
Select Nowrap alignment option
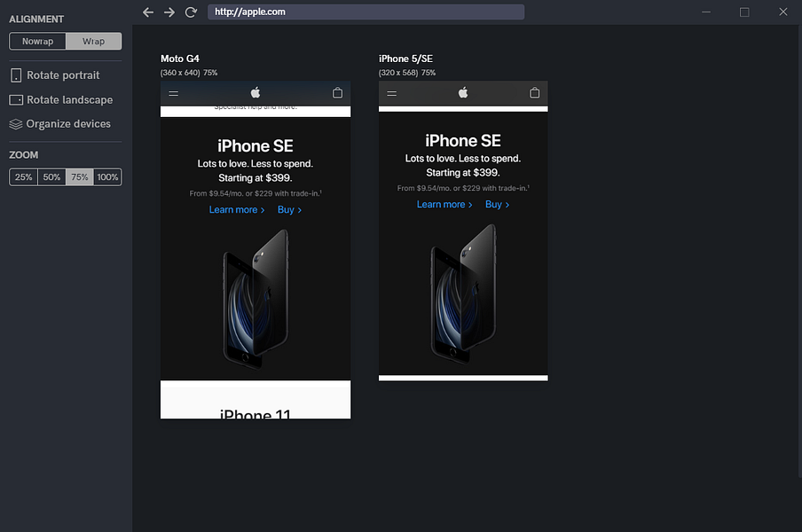[x=37, y=42]
